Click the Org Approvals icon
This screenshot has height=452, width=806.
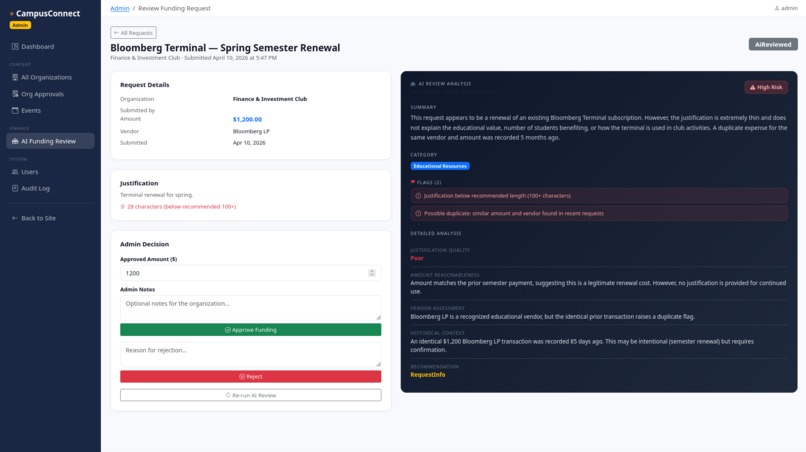(15, 94)
